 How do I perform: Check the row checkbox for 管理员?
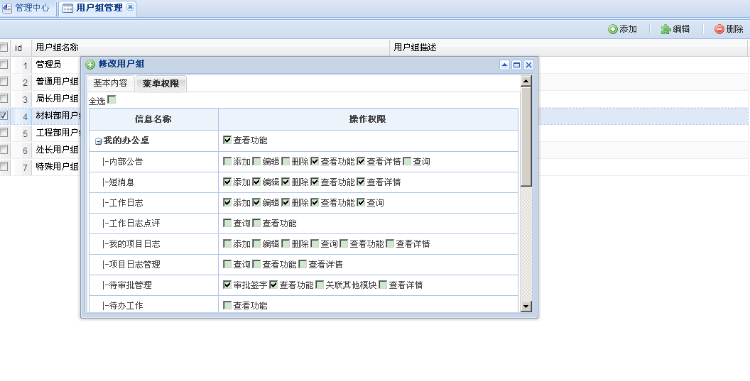coord(3,64)
